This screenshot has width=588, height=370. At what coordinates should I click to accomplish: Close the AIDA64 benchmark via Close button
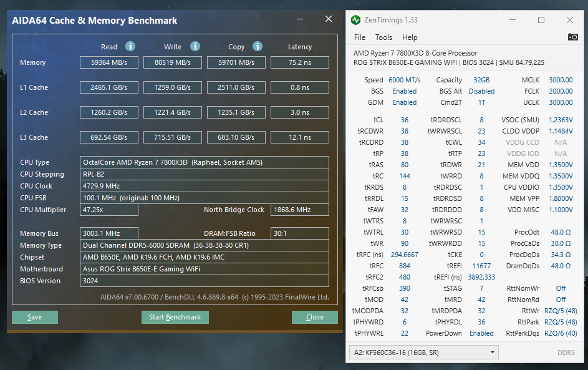coord(315,317)
